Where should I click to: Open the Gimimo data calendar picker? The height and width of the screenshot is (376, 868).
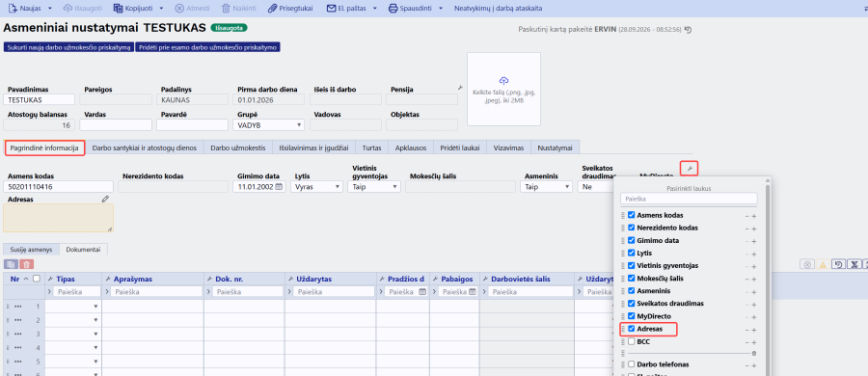(279, 187)
